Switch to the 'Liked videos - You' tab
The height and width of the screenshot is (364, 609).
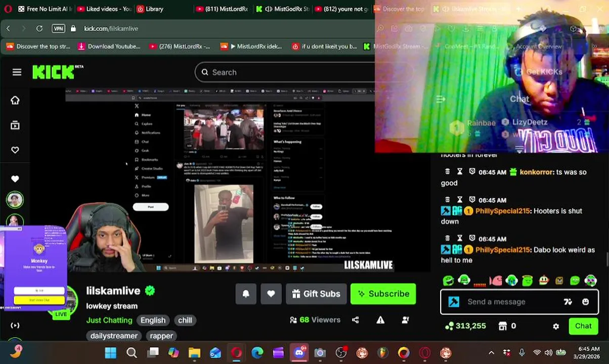tap(104, 9)
